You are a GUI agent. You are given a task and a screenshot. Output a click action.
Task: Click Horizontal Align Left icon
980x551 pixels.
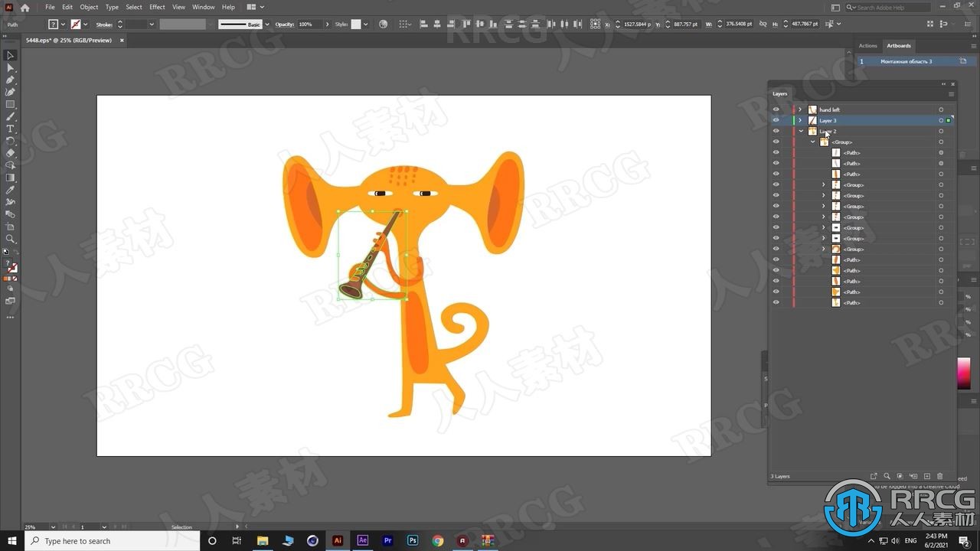click(x=423, y=24)
